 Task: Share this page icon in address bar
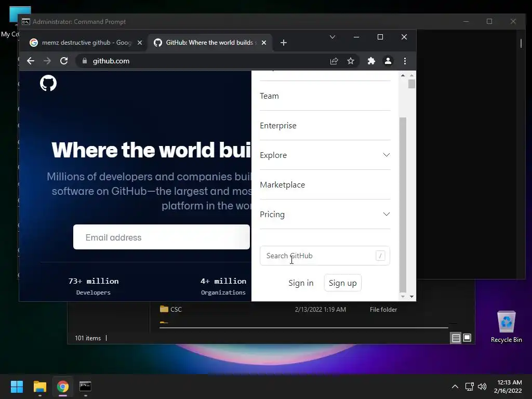(334, 61)
